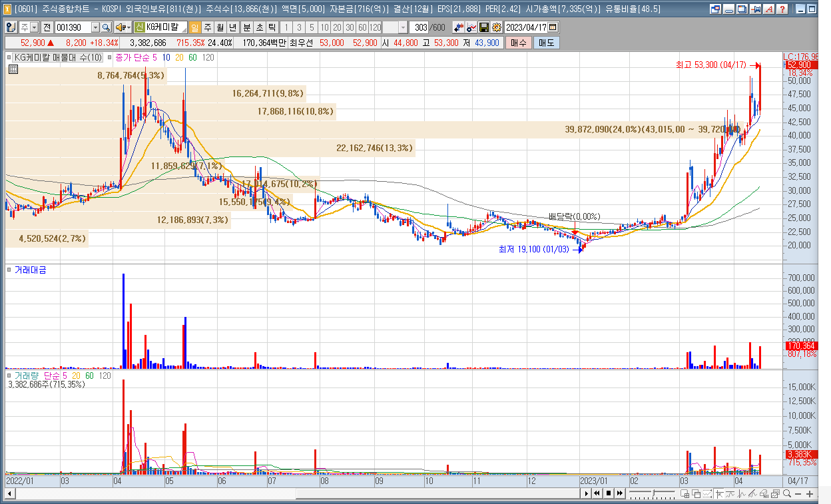Open the date picker calendar icon

coord(553,27)
